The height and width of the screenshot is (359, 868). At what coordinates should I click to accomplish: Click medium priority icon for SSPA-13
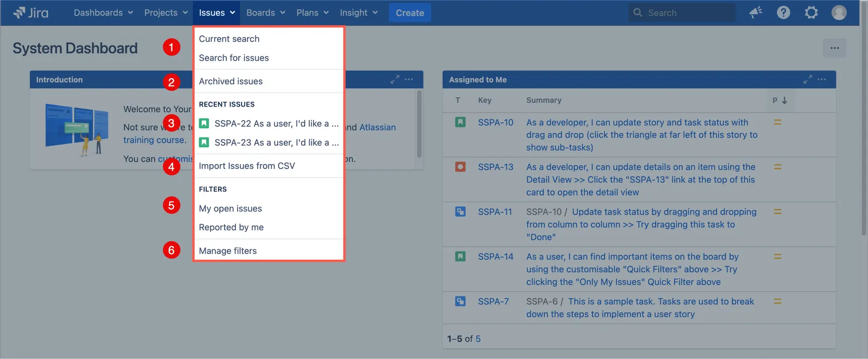pos(777,167)
